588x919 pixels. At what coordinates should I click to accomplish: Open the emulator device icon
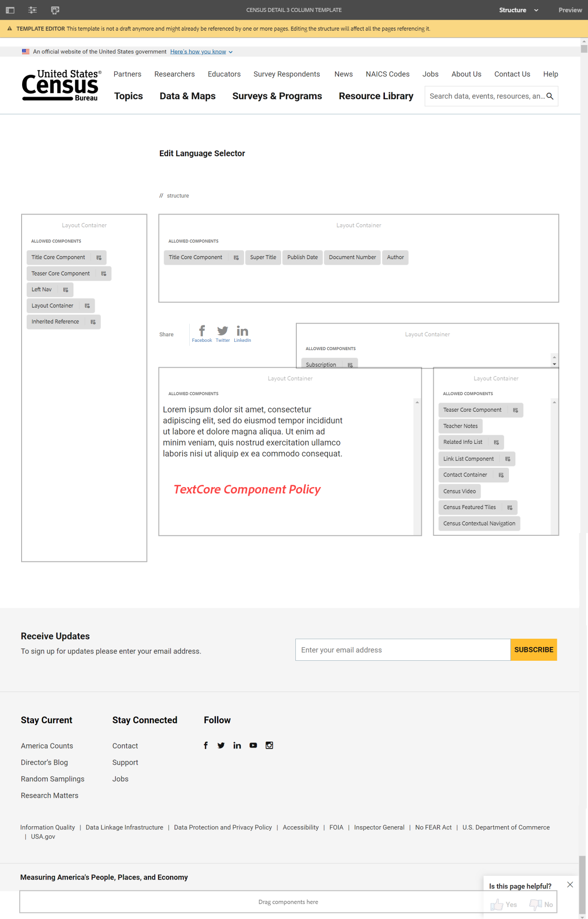pyautogui.click(x=55, y=10)
